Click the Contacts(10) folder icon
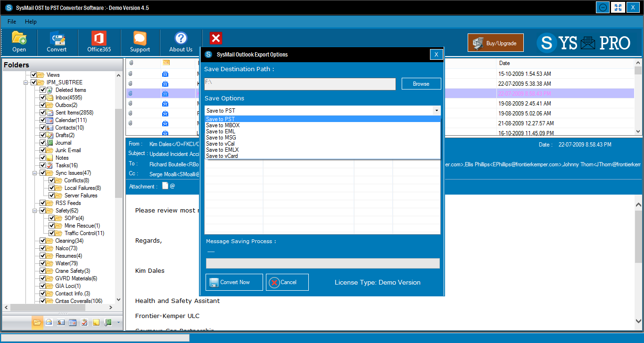 50,128
